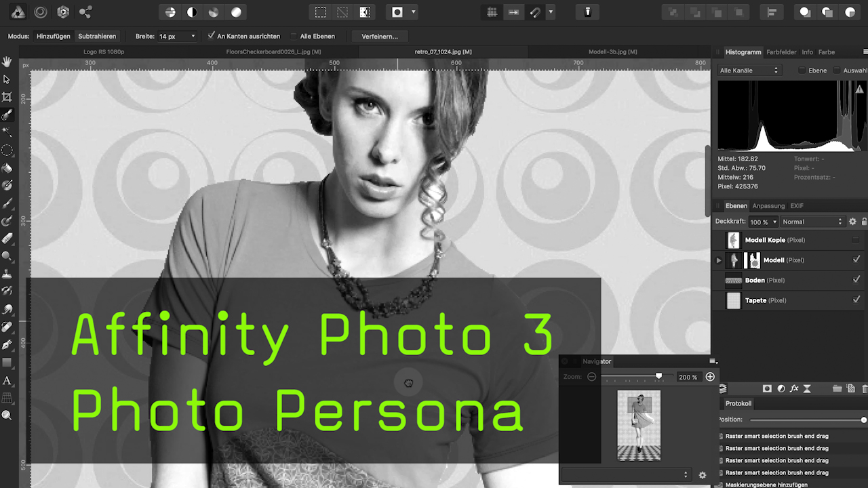Screen dimensions: 868x488
Task: Click the Deselect icon in toolbar
Action: (343, 12)
